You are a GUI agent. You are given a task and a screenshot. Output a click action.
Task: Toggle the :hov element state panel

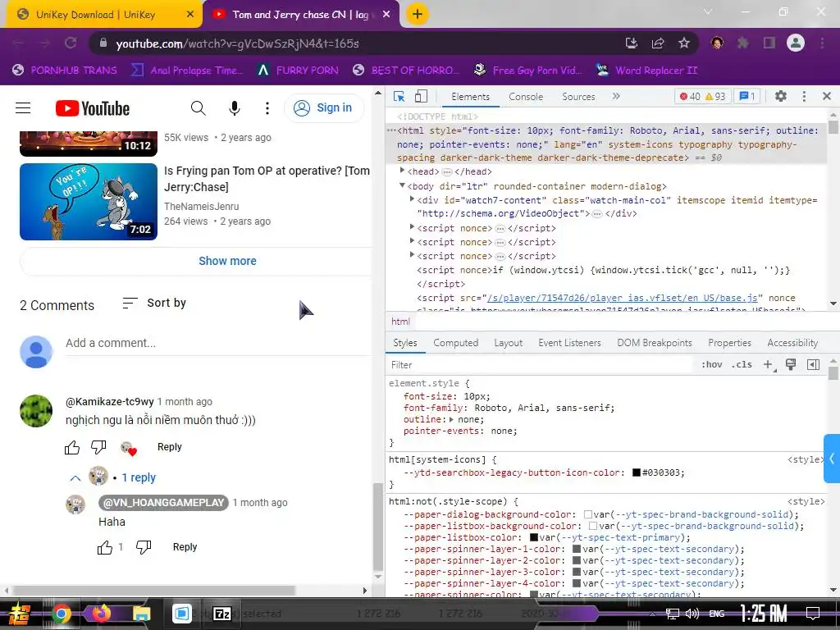tap(711, 365)
